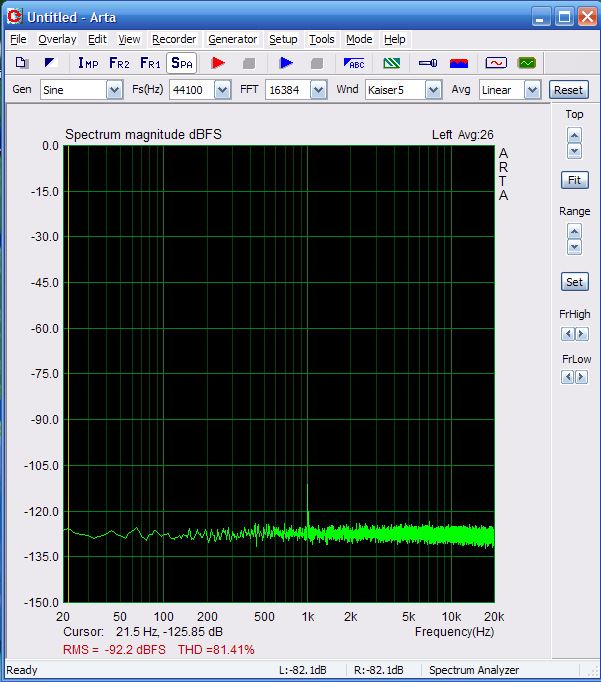Click the 44100 sampling rate value
Viewport: 601px width, 682px height.
[x=188, y=90]
